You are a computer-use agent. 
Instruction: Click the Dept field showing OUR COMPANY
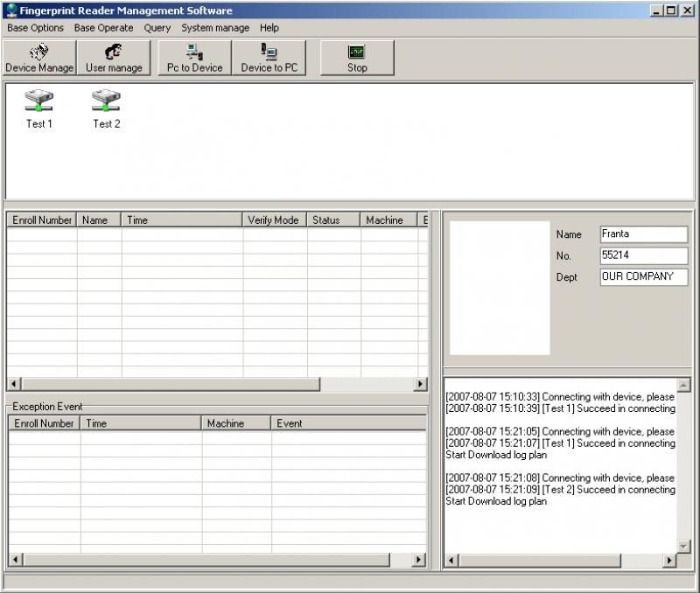[643, 276]
